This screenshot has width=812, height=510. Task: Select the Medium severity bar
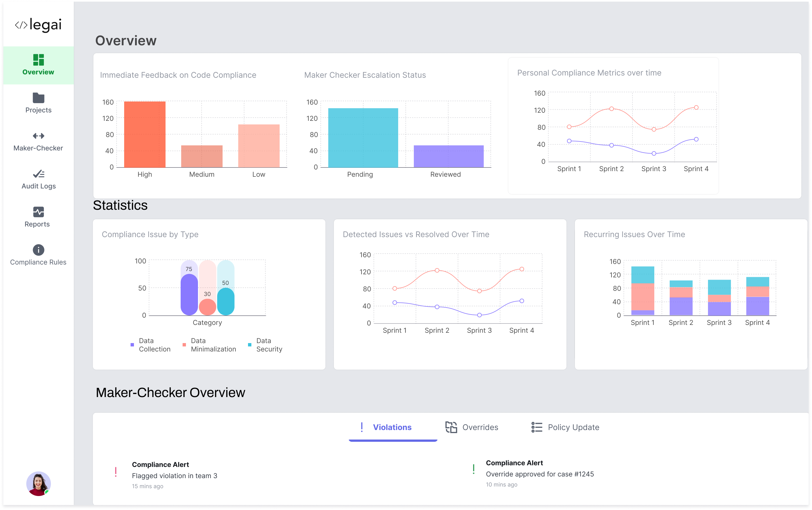pyautogui.click(x=202, y=156)
